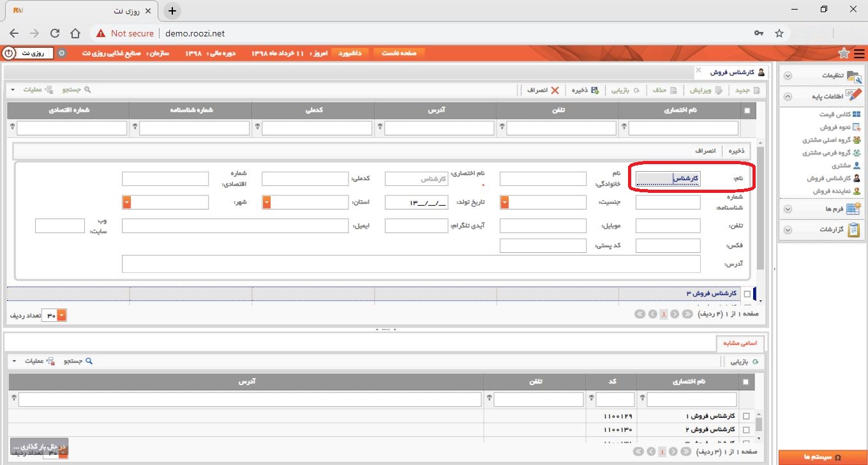This screenshot has width=868, height=465.
Task: Open upper grid تعداد ردیف rows dropdown
Action: 61,316
